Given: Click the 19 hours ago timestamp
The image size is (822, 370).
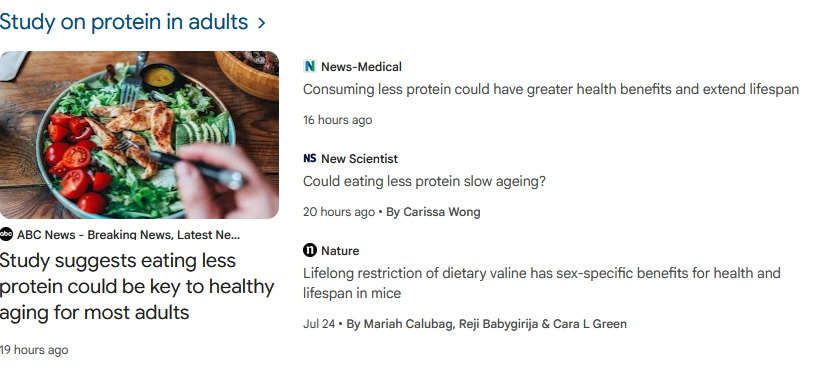Looking at the screenshot, I should tap(34, 350).
